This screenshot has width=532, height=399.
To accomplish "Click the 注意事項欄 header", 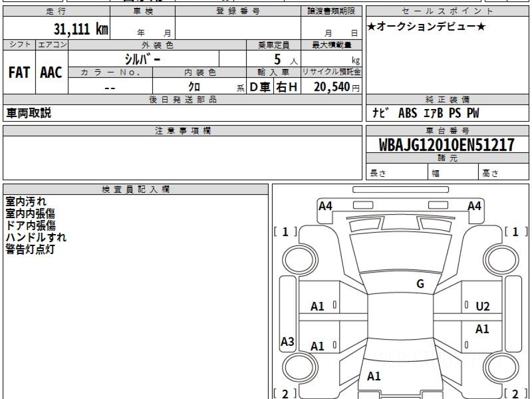I will pyautogui.click(x=183, y=131).
